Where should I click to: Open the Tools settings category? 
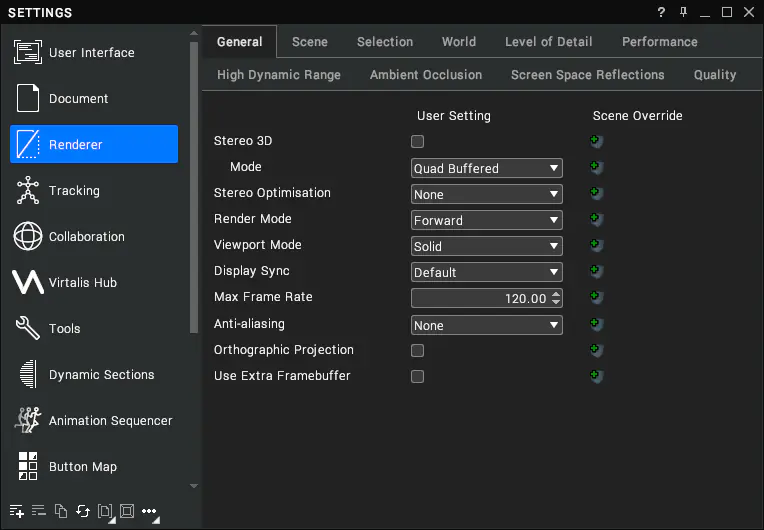click(94, 328)
